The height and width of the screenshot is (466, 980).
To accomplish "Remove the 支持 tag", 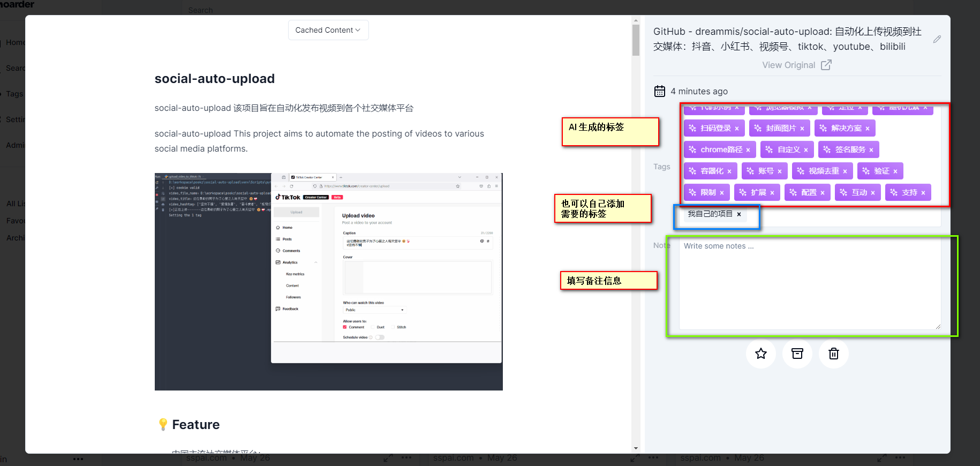I will 923,193.
